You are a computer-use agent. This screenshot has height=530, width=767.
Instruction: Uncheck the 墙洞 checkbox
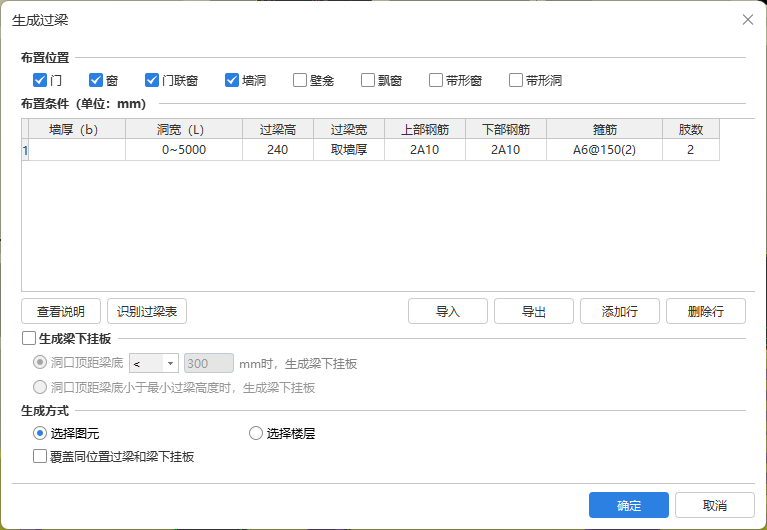click(x=232, y=80)
